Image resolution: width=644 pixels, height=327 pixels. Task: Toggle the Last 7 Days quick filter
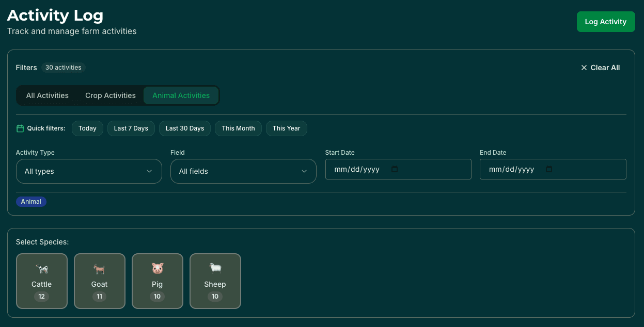pos(131,128)
